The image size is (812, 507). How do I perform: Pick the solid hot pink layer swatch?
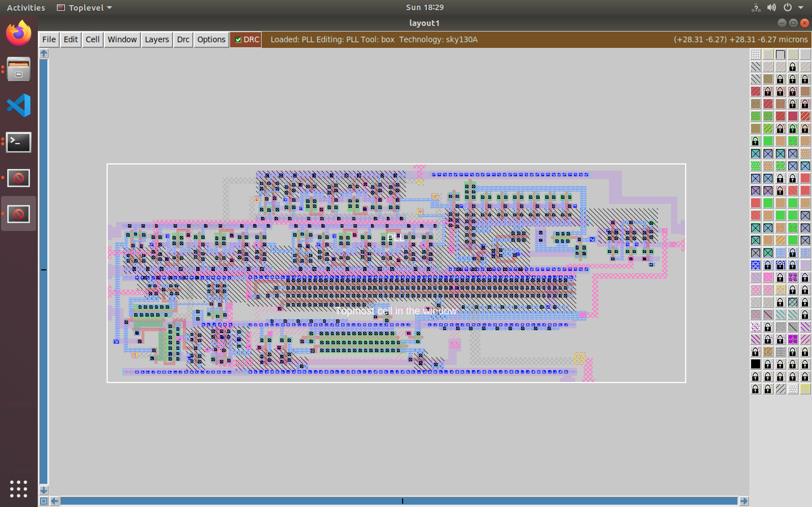768,277
